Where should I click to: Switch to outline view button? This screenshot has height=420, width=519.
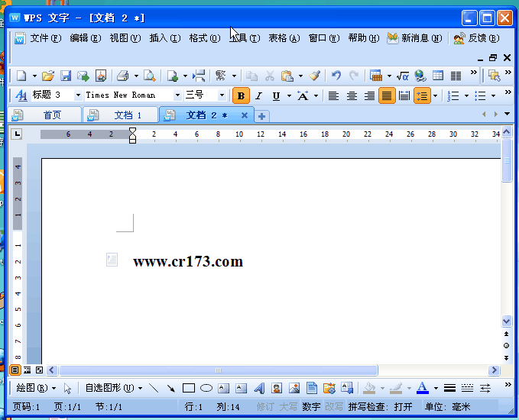(28, 370)
